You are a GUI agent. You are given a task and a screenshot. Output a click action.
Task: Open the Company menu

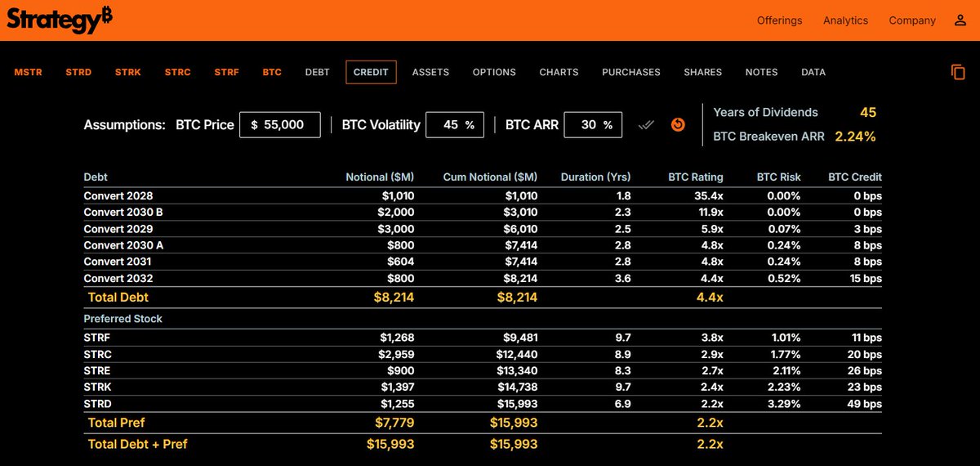(x=912, y=20)
